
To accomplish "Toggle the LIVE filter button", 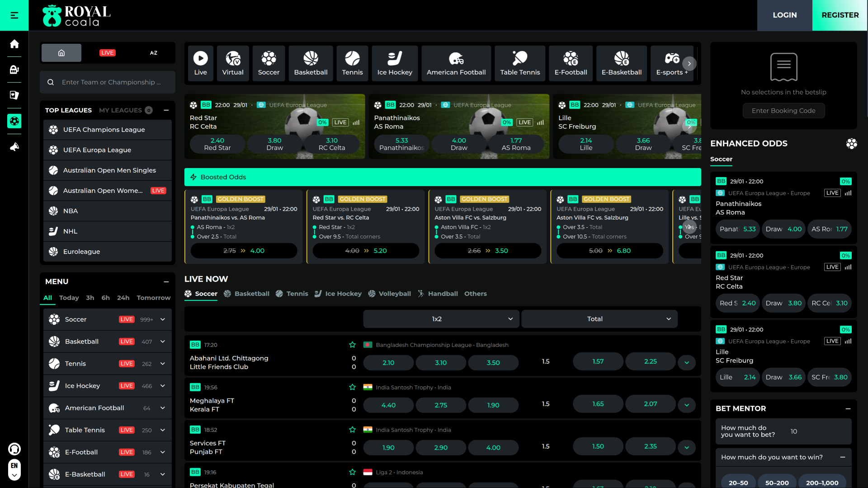I will [108, 53].
